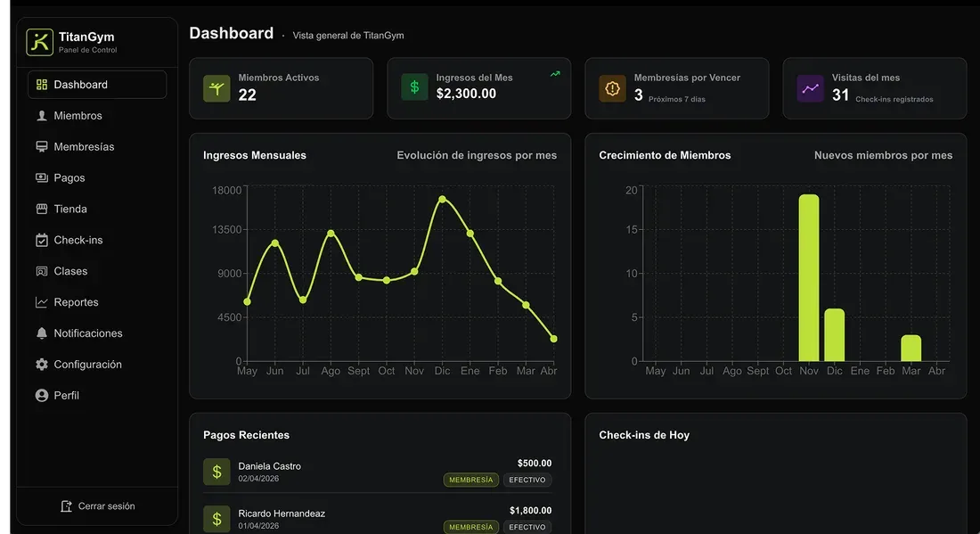Click the Tienda store icon
Image resolution: width=980 pixels, height=534 pixels.
42,209
